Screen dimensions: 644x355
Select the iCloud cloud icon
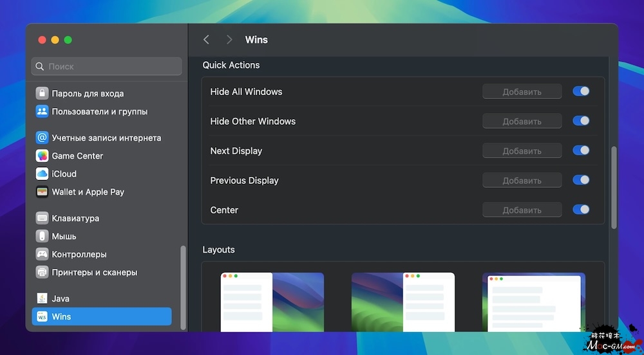pyautogui.click(x=42, y=174)
